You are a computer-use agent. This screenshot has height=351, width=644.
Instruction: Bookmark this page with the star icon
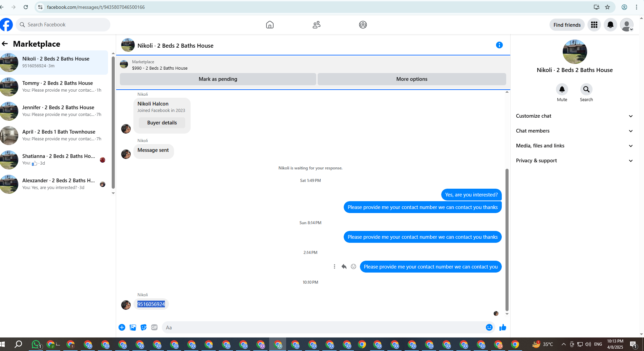click(x=607, y=7)
